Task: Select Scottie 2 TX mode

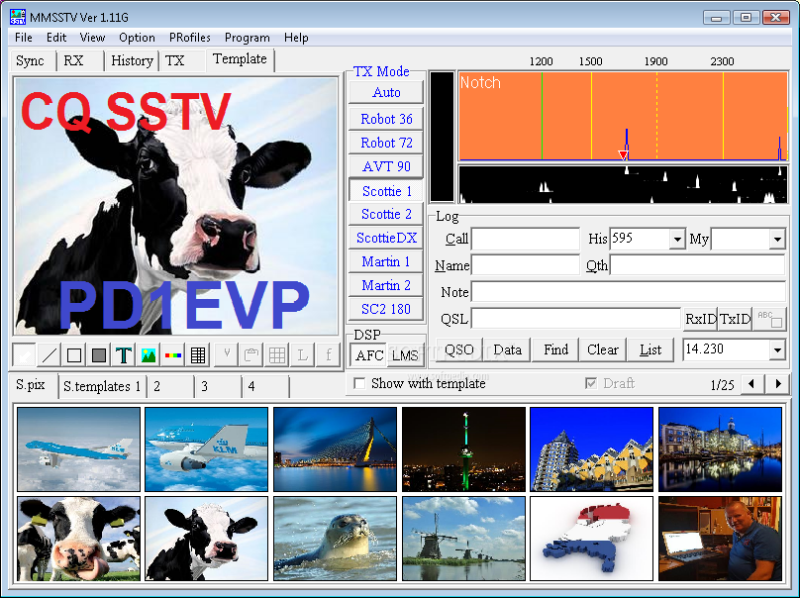Action: pyautogui.click(x=386, y=214)
